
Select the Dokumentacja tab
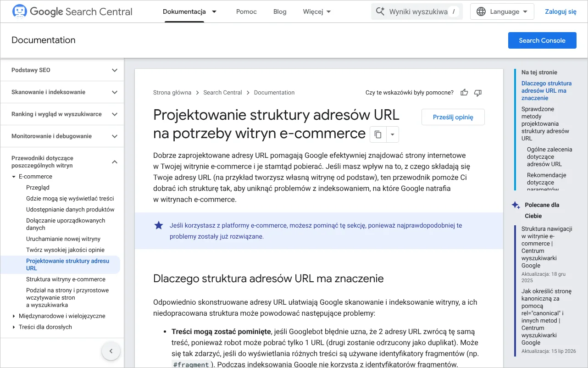coord(184,11)
